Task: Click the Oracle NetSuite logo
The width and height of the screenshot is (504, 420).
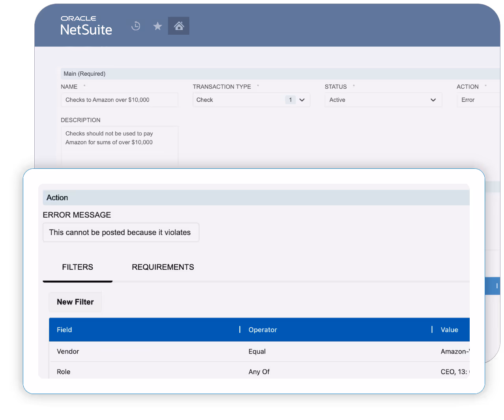Action: 86,25
